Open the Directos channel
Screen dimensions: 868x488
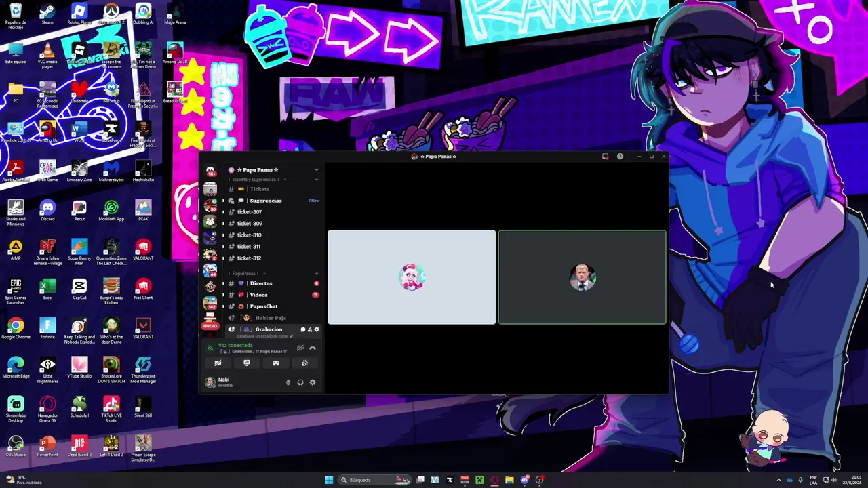coord(273,283)
